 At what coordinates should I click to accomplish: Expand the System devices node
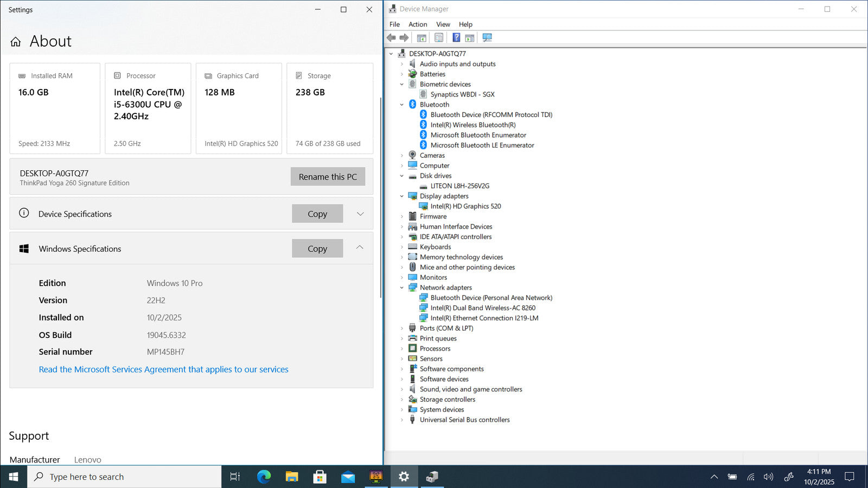pyautogui.click(x=402, y=409)
